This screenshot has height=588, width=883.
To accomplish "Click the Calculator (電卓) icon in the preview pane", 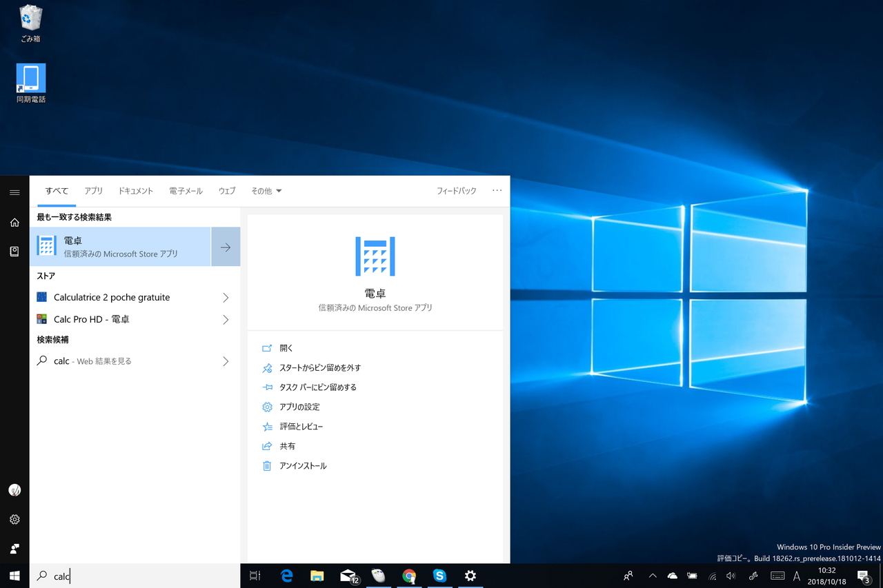I will 375,256.
